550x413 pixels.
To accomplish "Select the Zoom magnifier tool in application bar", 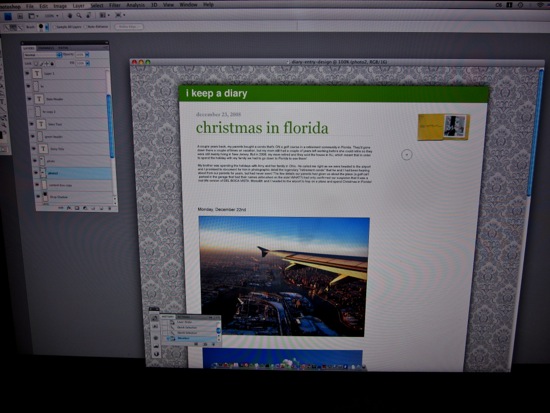I will click(x=79, y=16).
